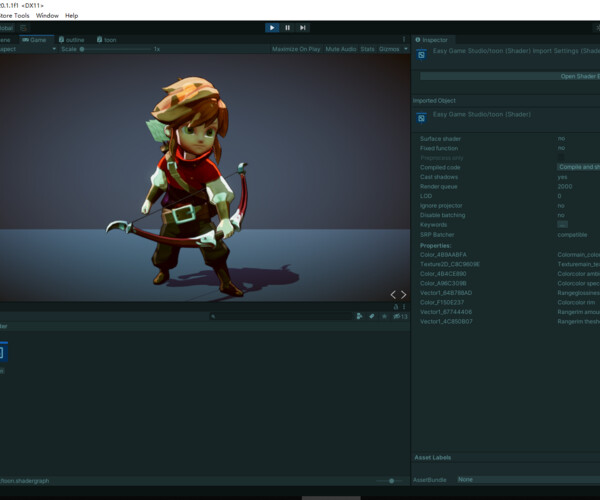Toggle Gizmos in Game view
This screenshot has width=600, height=500.
389,49
